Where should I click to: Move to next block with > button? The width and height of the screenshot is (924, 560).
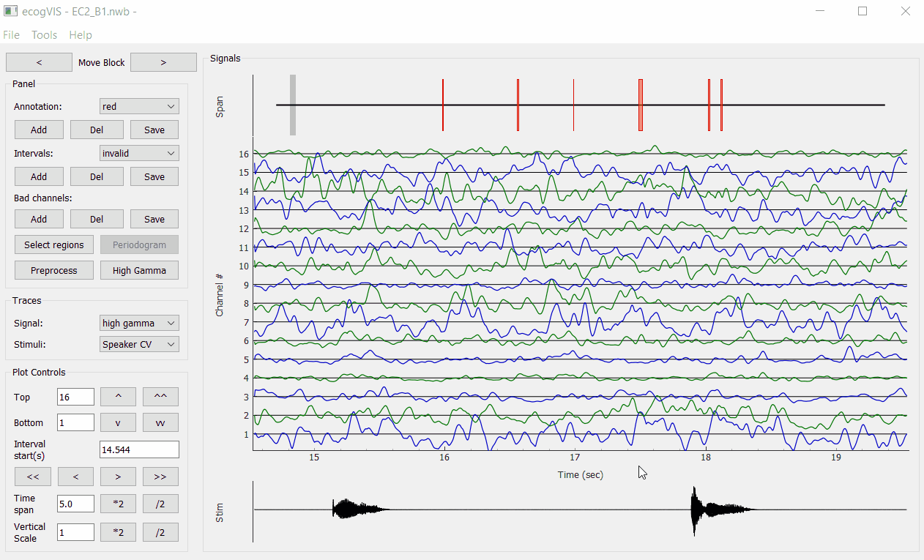pos(163,62)
